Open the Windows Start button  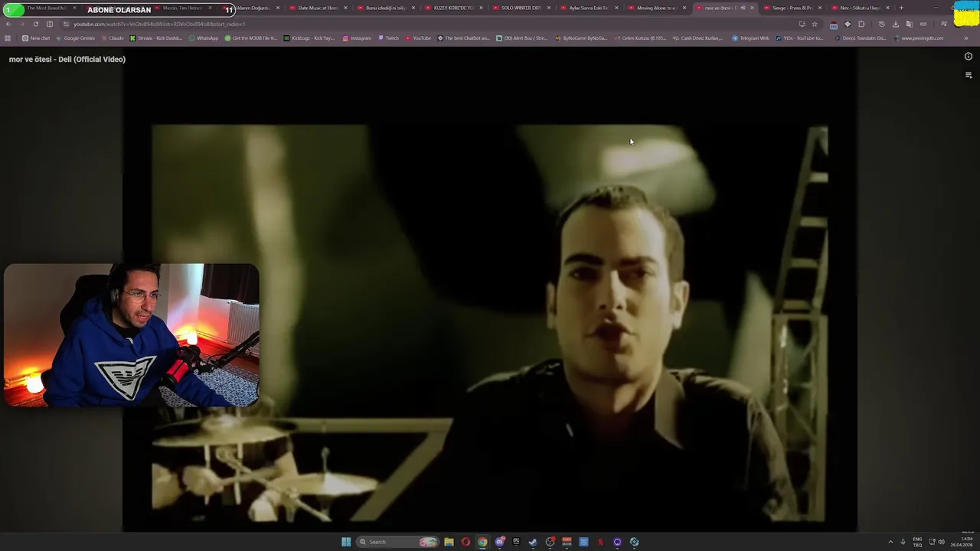(x=346, y=542)
